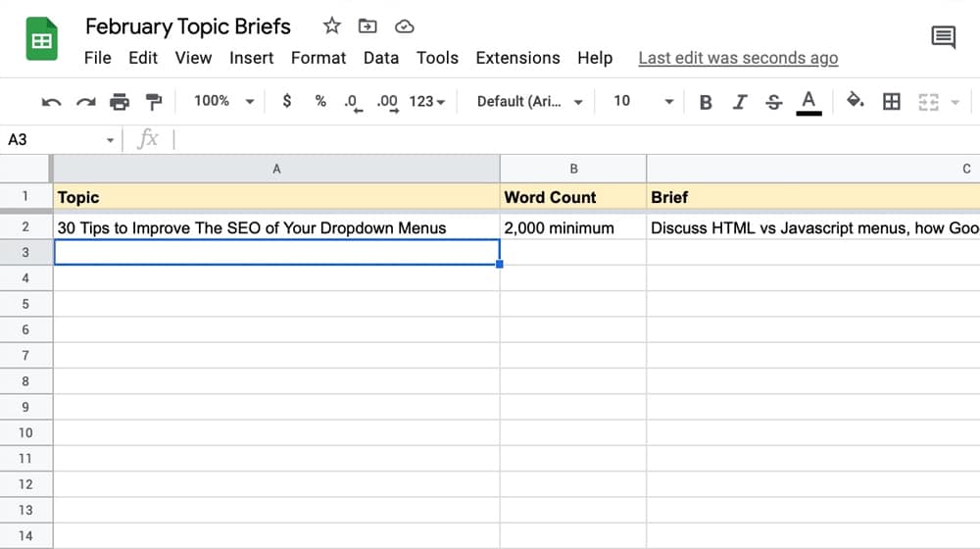Open the Default (Arial) font dropdown

tap(529, 101)
